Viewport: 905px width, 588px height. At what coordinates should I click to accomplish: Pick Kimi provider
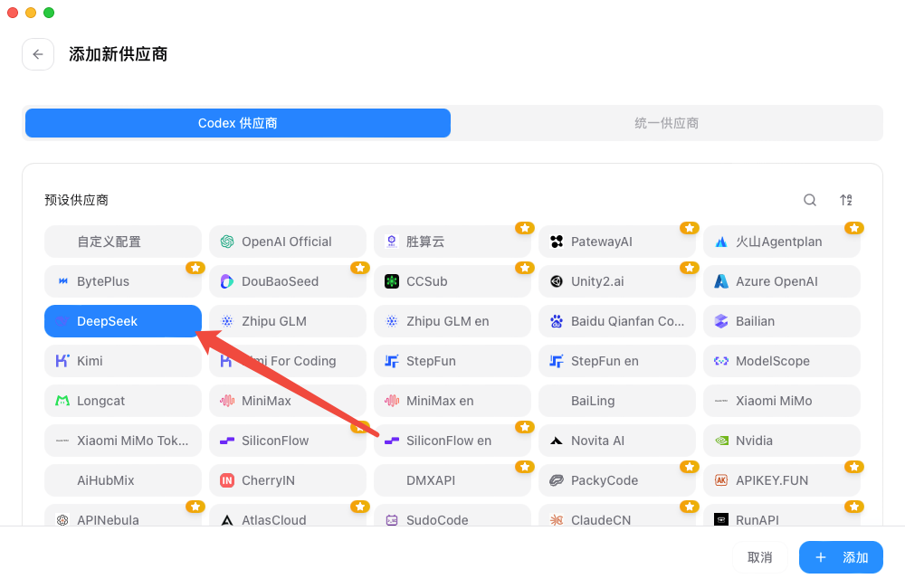coord(123,361)
